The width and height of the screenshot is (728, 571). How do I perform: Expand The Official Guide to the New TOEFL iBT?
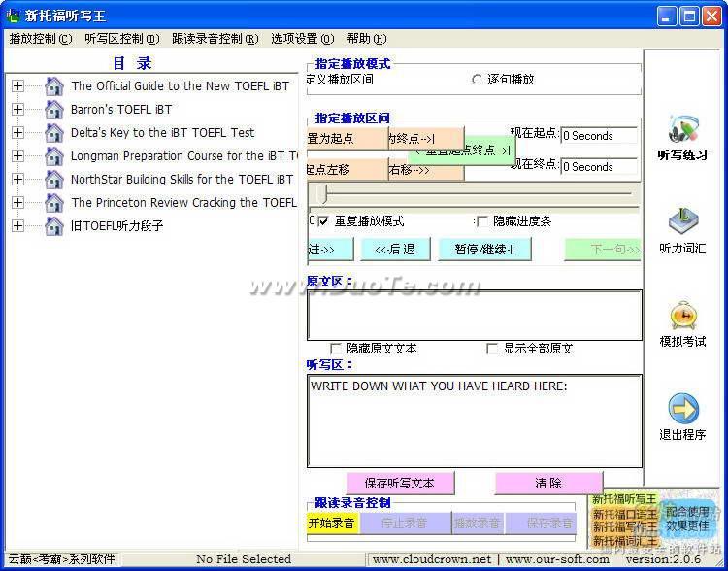coord(17,86)
